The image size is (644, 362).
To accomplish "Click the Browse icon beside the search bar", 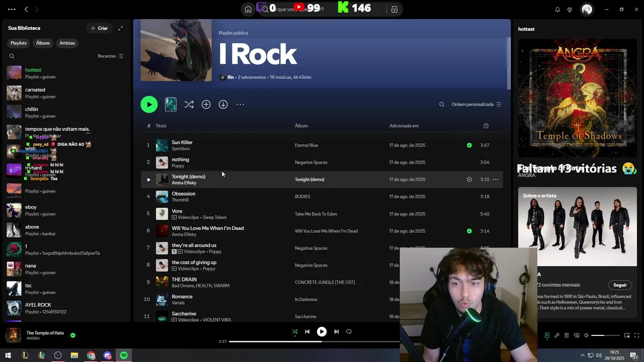I will pyautogui.click(x=394, y=9).
